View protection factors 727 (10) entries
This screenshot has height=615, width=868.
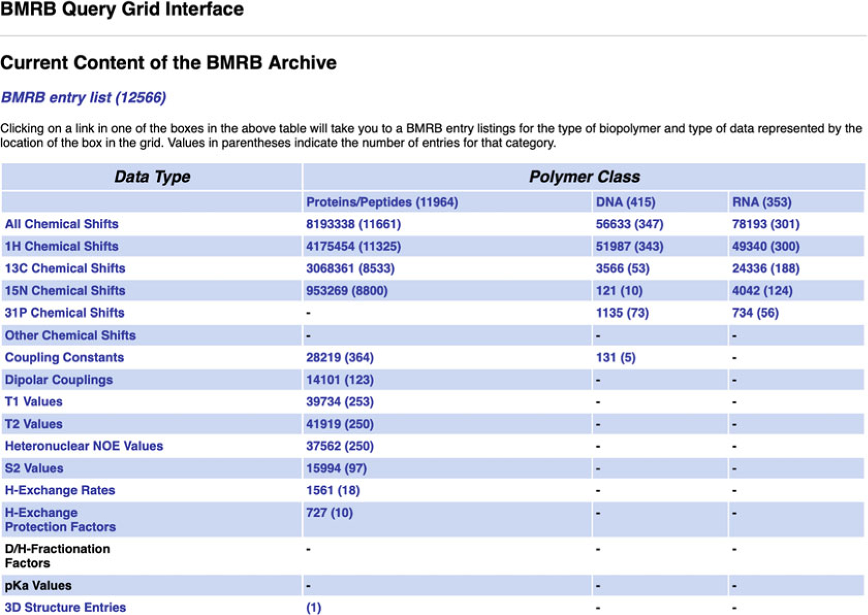(330, 513)
